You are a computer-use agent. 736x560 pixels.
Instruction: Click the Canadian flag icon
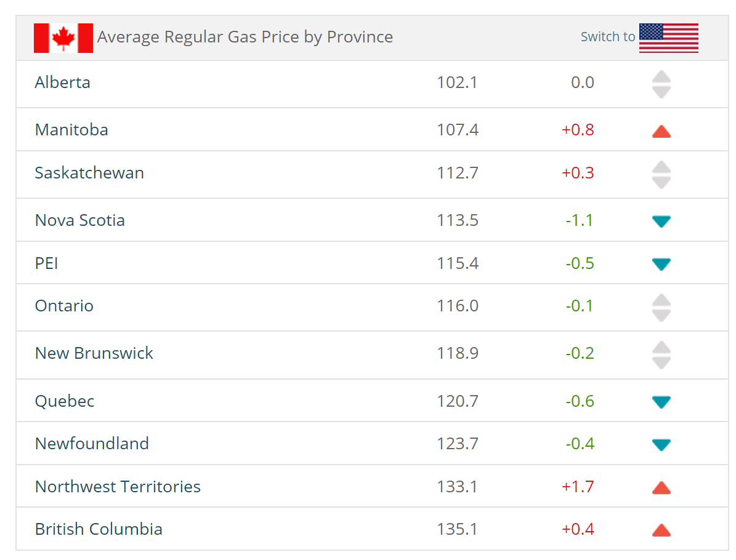(63, 38)
